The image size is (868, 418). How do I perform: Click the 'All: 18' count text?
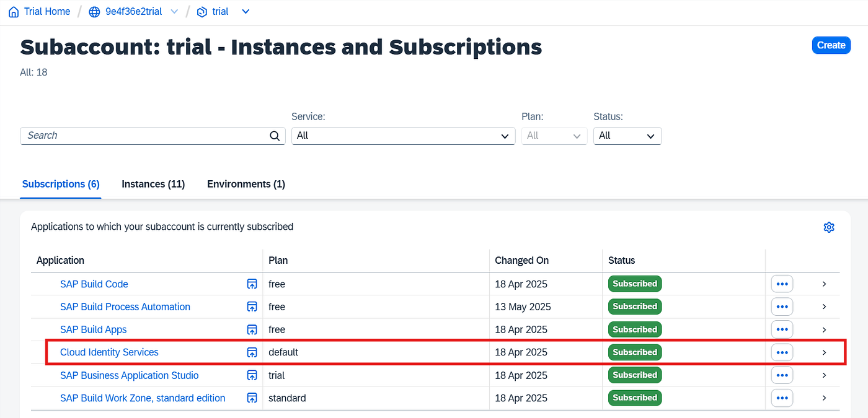click(33, 72)
